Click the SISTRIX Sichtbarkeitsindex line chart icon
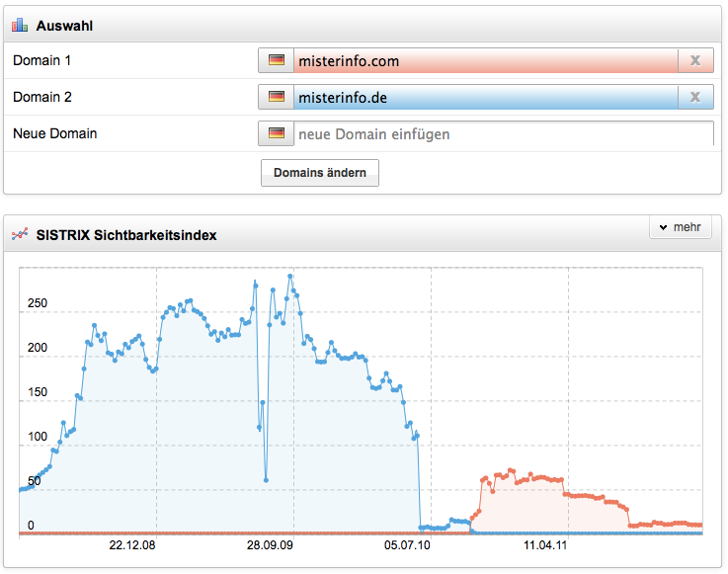The width and height of the screenshot is (728, 574). 20,235
